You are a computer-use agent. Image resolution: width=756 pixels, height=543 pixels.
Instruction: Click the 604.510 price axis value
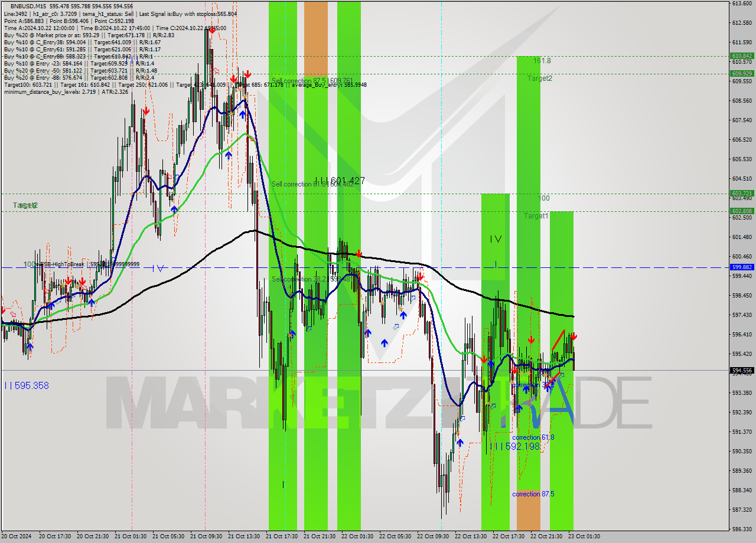point(742,179)
